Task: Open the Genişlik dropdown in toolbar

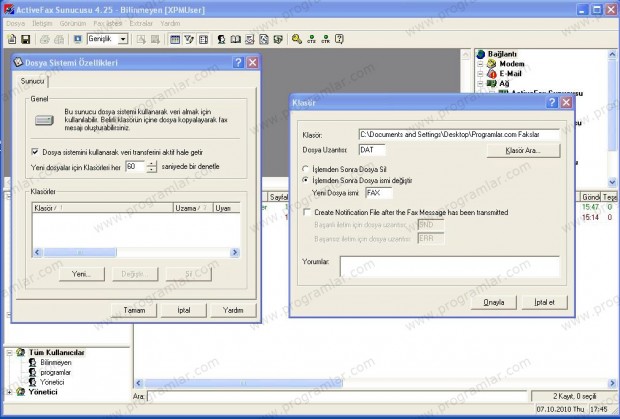Action: [123, 39]
